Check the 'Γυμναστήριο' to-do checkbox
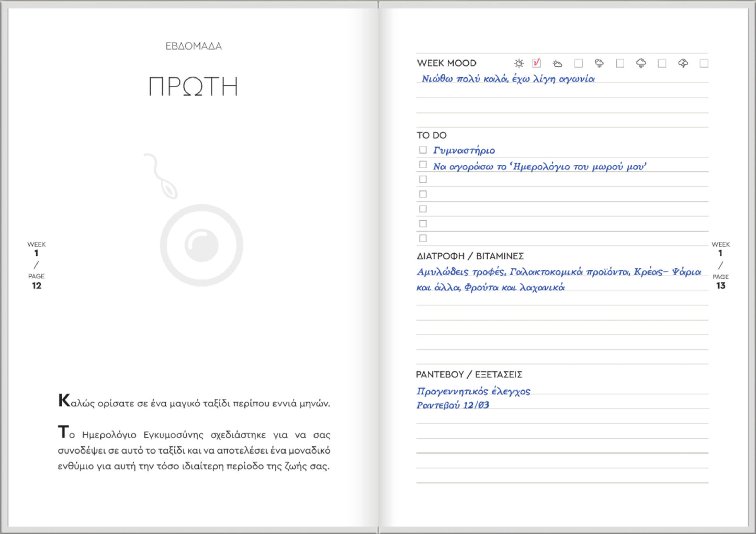 click(423, 150)
